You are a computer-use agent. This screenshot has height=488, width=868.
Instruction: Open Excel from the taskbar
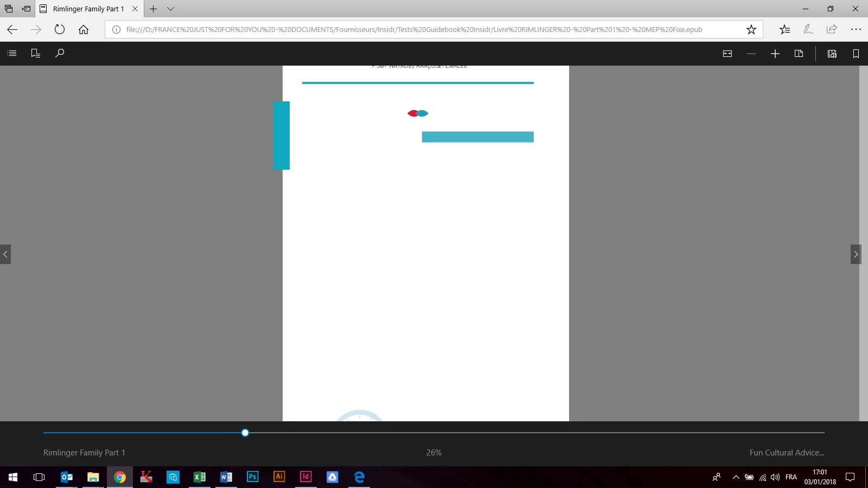[x=200, y=477]
